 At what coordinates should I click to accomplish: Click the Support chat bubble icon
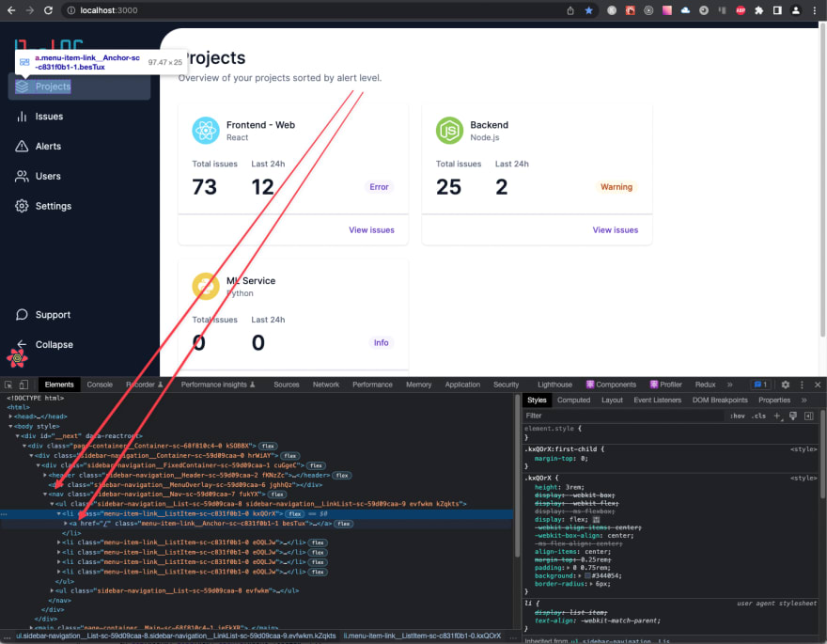[x=22, y=315]
